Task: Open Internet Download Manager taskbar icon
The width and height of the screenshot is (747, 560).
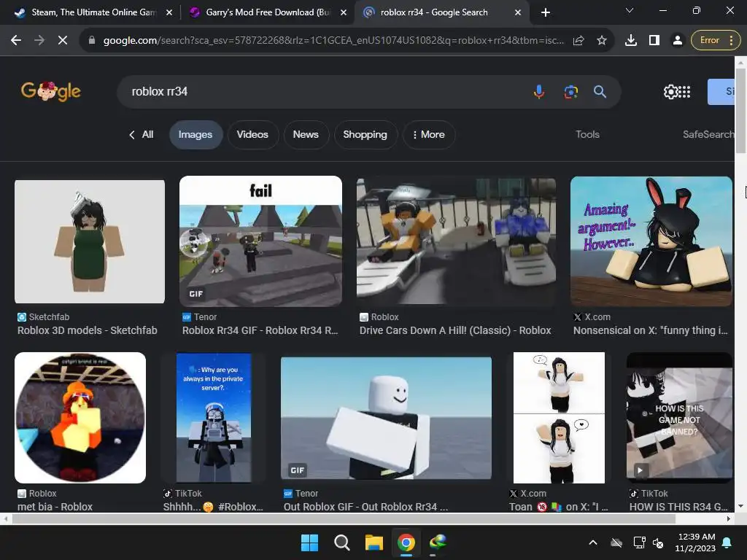Action: coord(438,542)
